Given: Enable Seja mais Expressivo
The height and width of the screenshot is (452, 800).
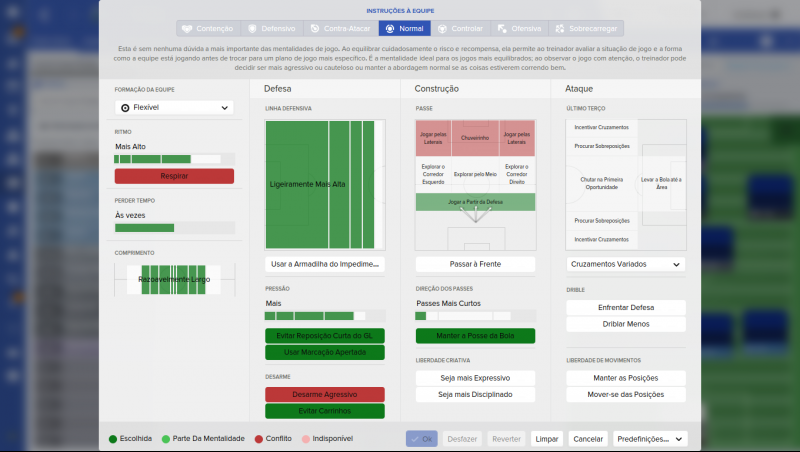Looking at the screenshot, I should coord(475,378).
